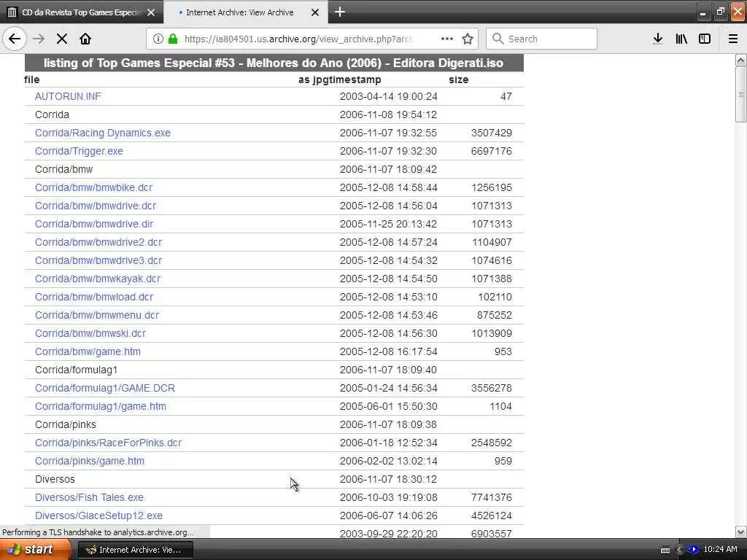The height and width of the screenshot is (560, 747).
Task: Toggle the sidebar view icon
Action: [x=704, y=39]
